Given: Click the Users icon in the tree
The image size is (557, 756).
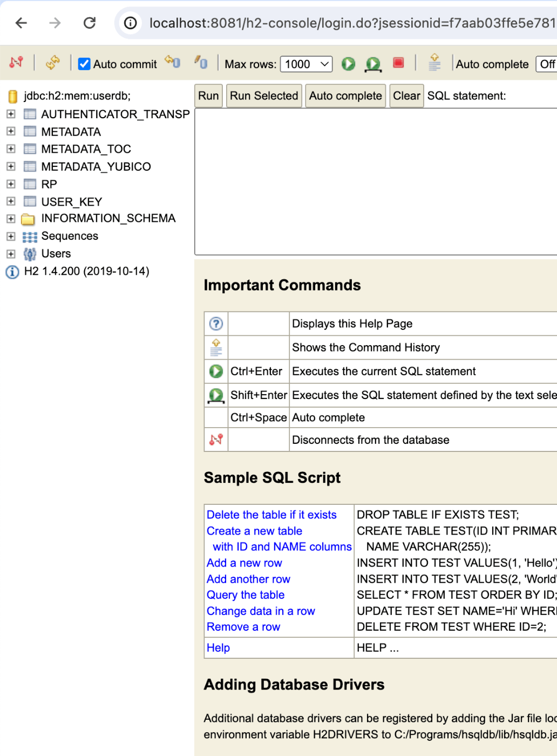Looking at the screenshot, I should click(30, 254).
